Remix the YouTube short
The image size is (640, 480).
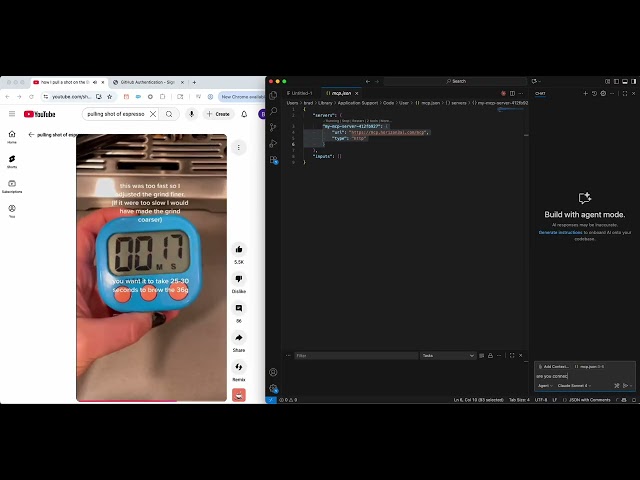[239, 367]
